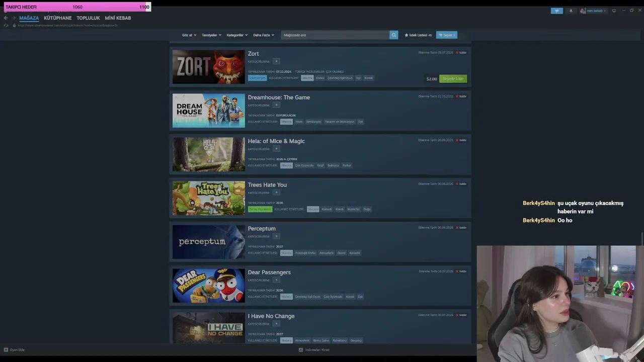Expand the Kategoriler dropdown
644x362 pixels.
(x=237, y=35)
